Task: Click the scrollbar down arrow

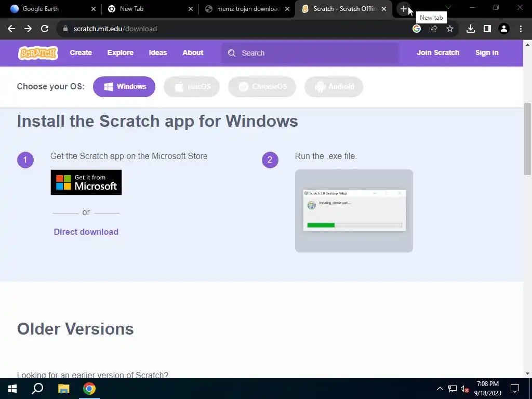Action: (528, 374)
